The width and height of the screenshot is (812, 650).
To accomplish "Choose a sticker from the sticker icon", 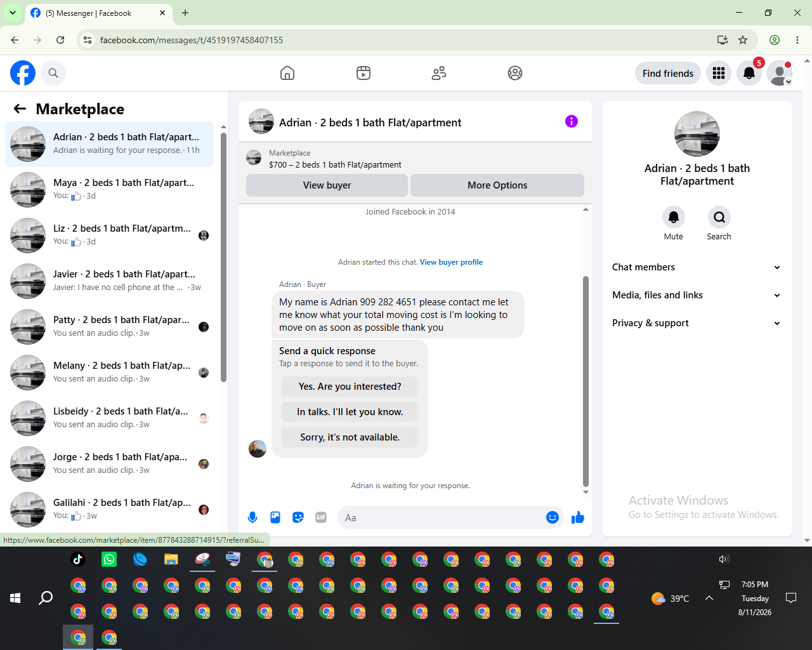I will coord(298,517).
